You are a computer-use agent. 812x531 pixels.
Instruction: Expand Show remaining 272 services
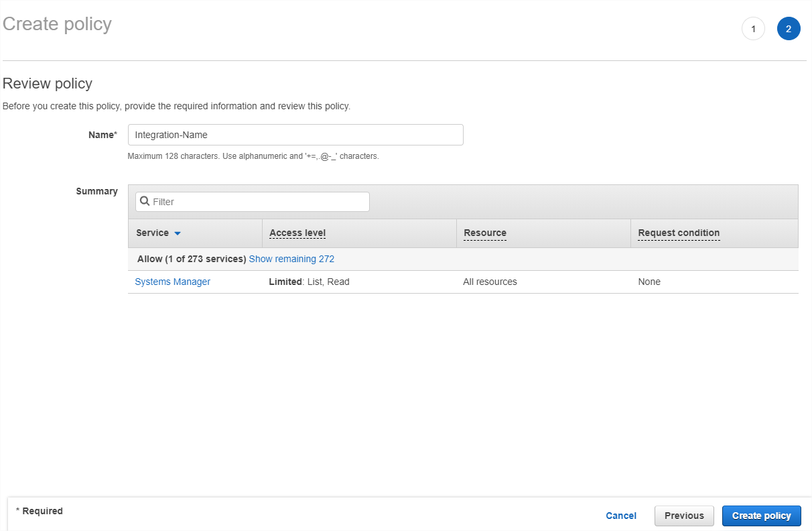pyautogui.click(x=291, y=259)
